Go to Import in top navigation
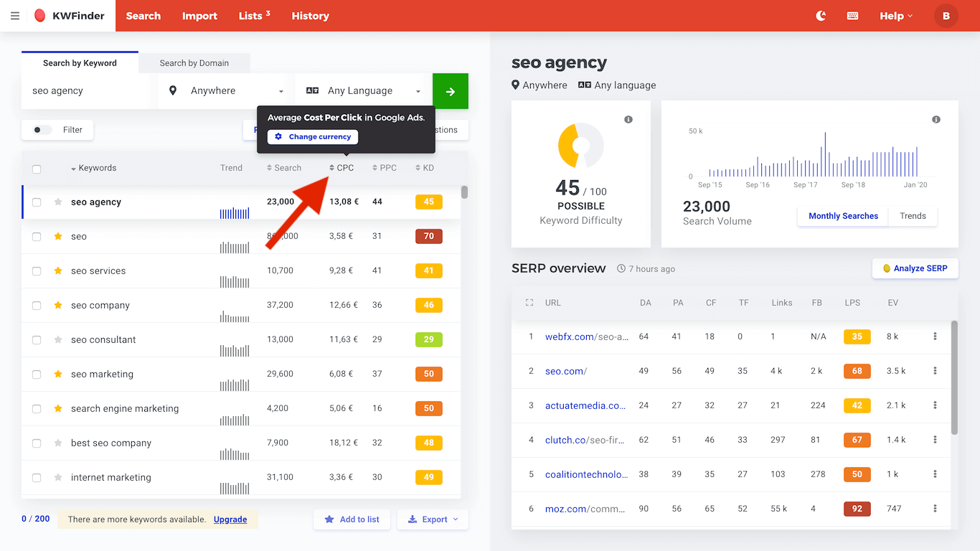The height and width of the screenshot is (551, 980). pos(199,16)
